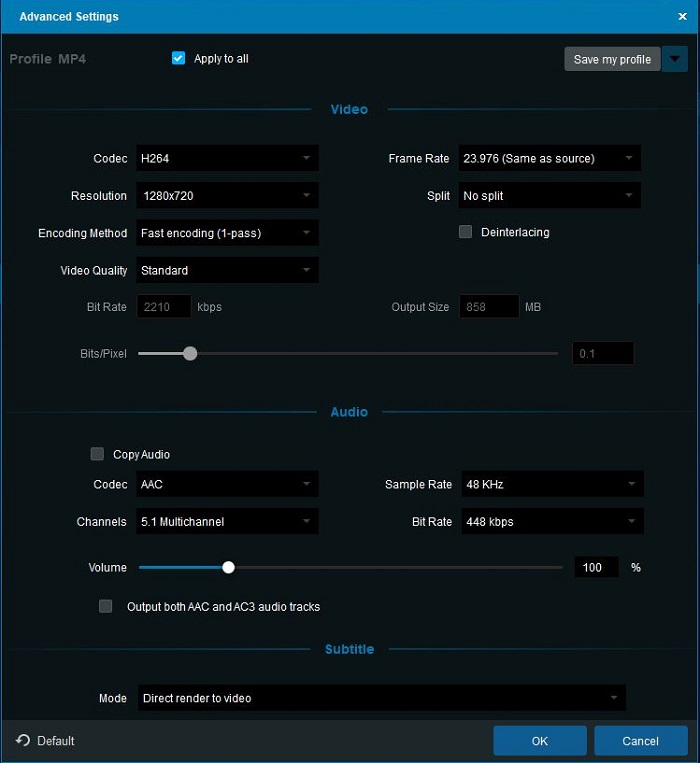The width and height of the screenshot is (700, 763).
Task: Open the subtitle Mode dropdown
Action: click(382, 698)
